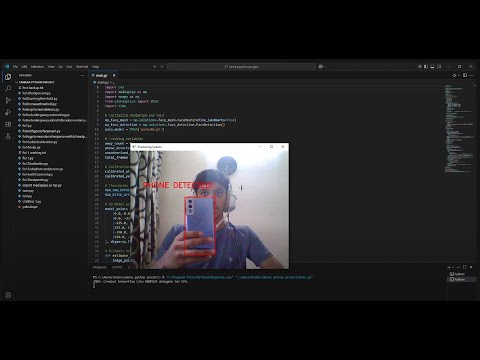Open the Terminal menu

coord(82,67)
